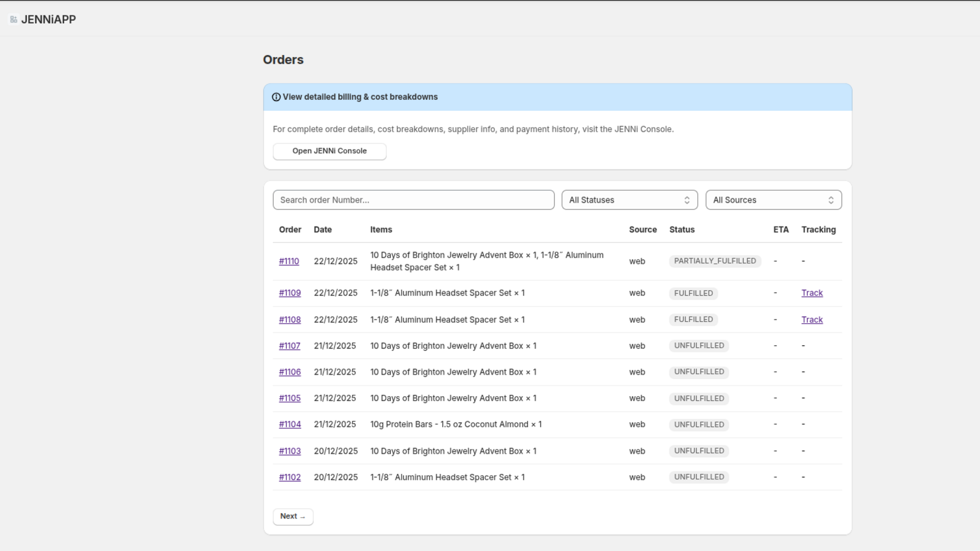
Task: Click the Status column header
Action: point(682,230)
